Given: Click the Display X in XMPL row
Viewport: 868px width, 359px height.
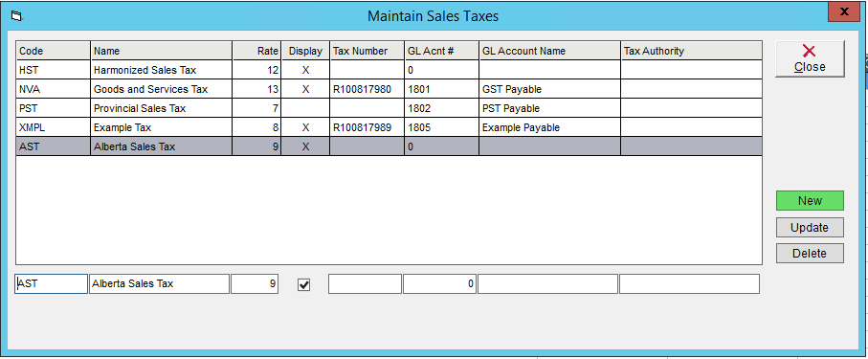Looking at the screenshot, I should [305, 127].
